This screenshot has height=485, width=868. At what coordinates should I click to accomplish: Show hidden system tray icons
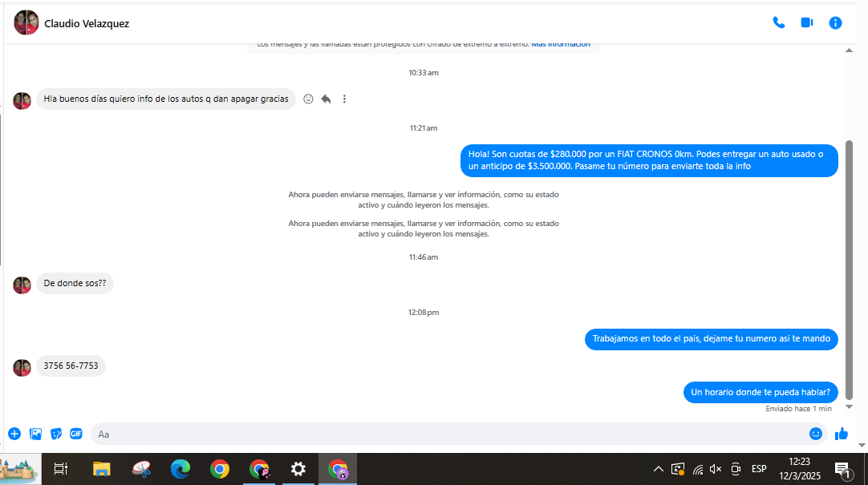(x=658, y=469)
